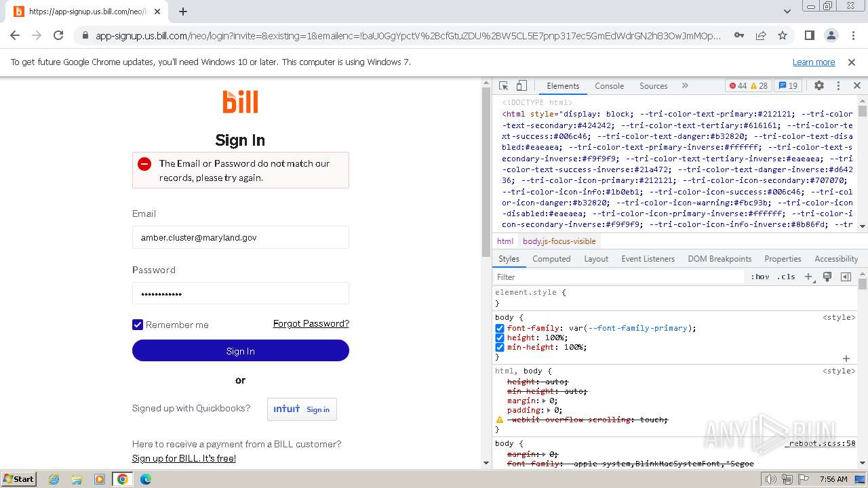Show more DevTools tabs chevron
The height and width of the screenshot is (488, 868).
[x=685, y=86]
